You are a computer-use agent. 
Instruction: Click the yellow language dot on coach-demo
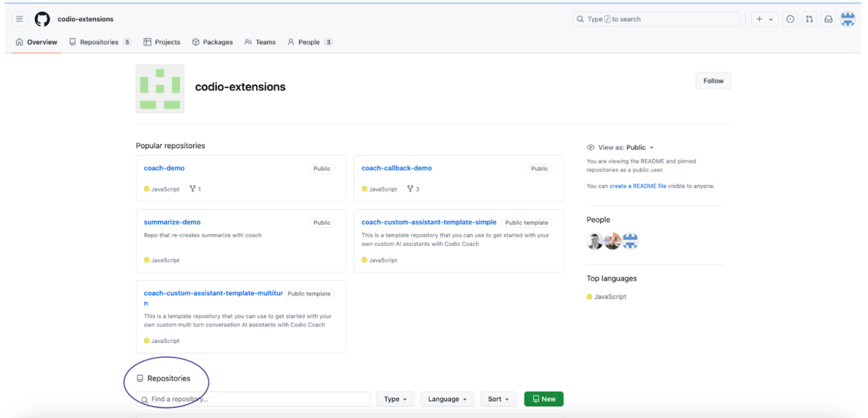pos(146,189)
